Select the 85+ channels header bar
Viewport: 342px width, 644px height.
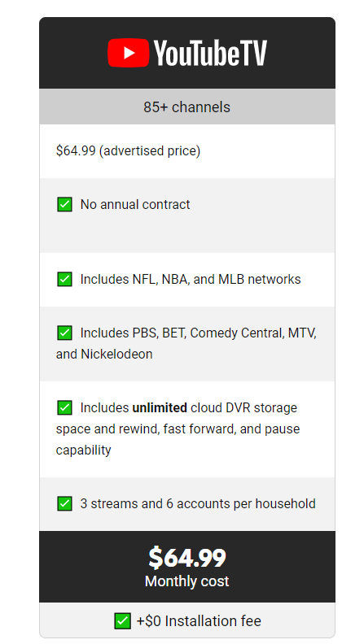coord(187,107)
